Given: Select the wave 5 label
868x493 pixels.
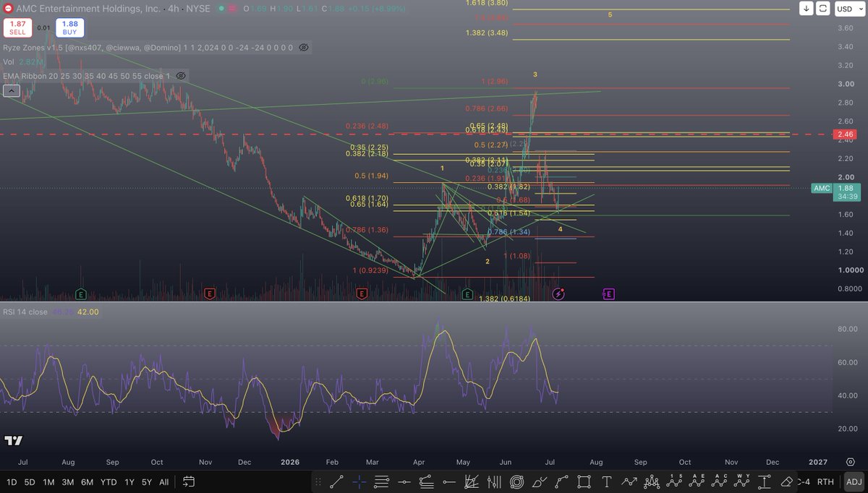Looking at the screenshot, I should [x=610, y=14].
